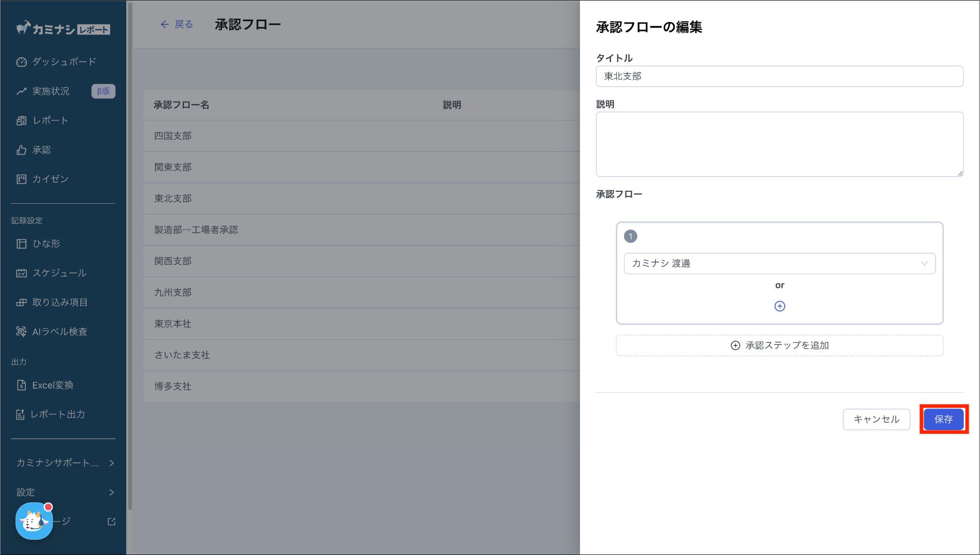Image resolution: width=980 pixels, height=555 pixels.
Task: Click the Excel変換 file icon
Action: 21,385
